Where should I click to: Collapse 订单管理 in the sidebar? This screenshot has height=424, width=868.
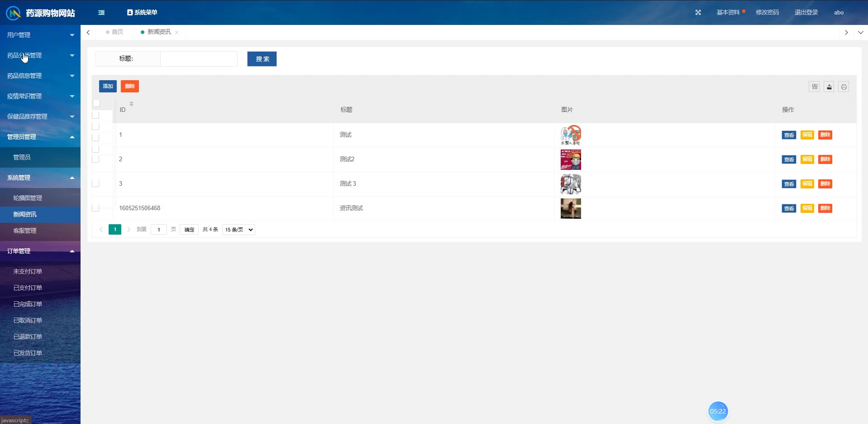click(x=40, y=251)
